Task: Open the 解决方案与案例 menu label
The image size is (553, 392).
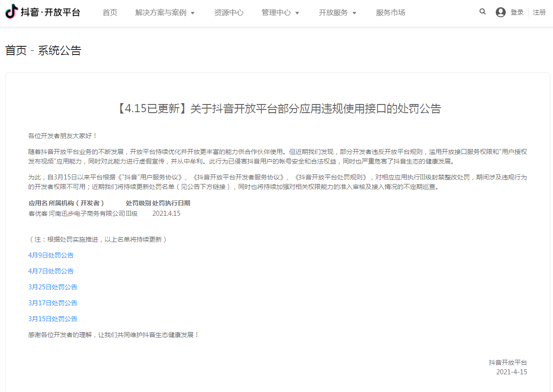Action: click(161, 13)
